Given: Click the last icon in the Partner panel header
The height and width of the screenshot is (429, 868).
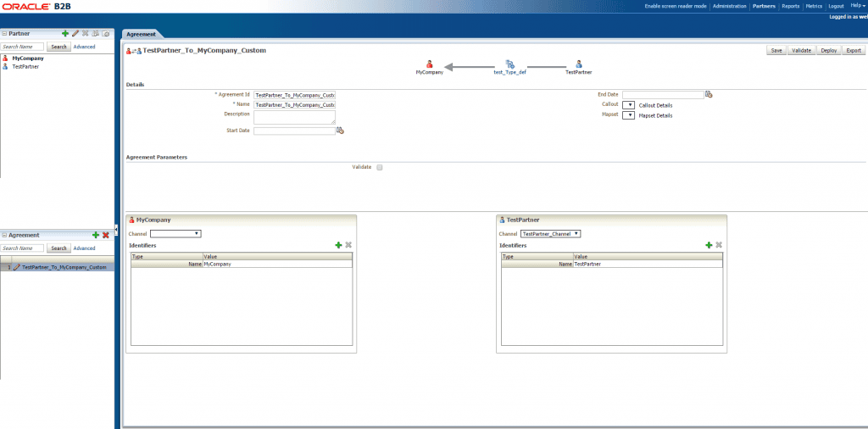Looking at the screenshot, I should coord(106,34).
